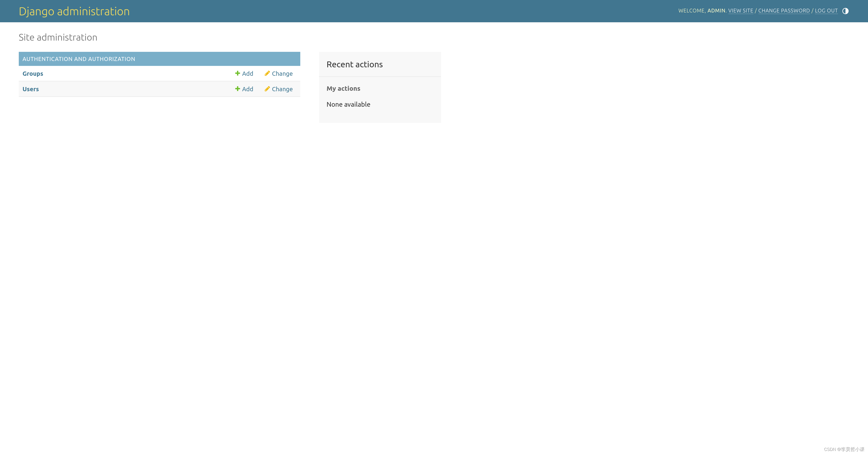Click the green plus icon for Groups
This screenshot has width=868, height=454.
click(238, 73)
